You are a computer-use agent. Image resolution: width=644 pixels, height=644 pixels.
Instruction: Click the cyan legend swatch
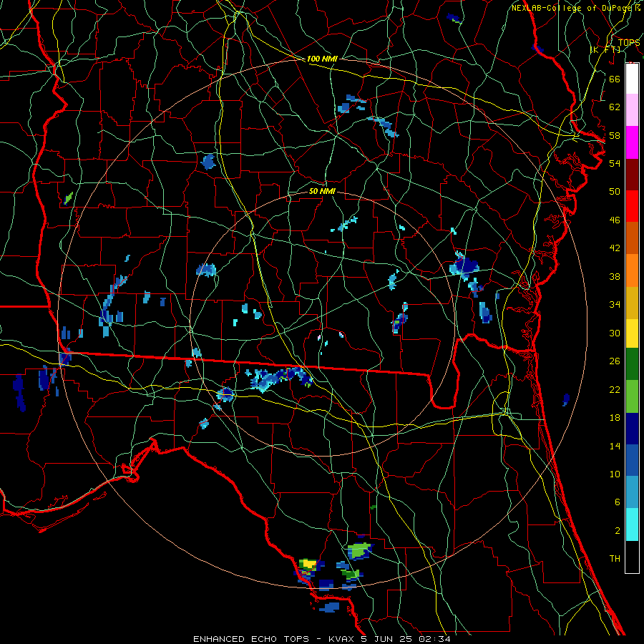[632, 525]
